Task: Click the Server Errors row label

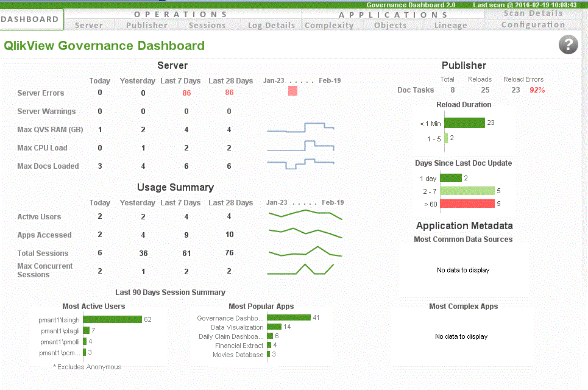Action: tap(40, 93)
